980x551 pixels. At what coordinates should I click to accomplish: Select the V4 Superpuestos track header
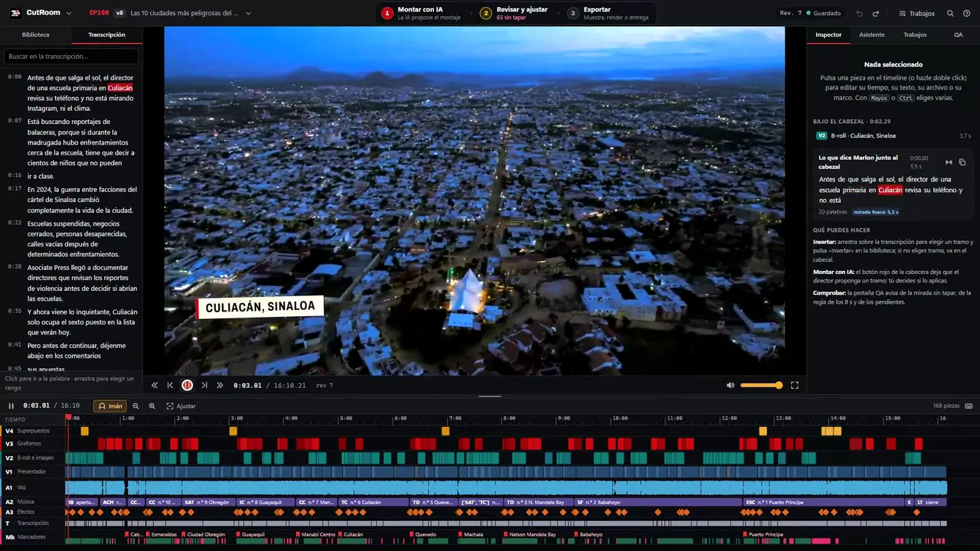click(x=32, y=431)
